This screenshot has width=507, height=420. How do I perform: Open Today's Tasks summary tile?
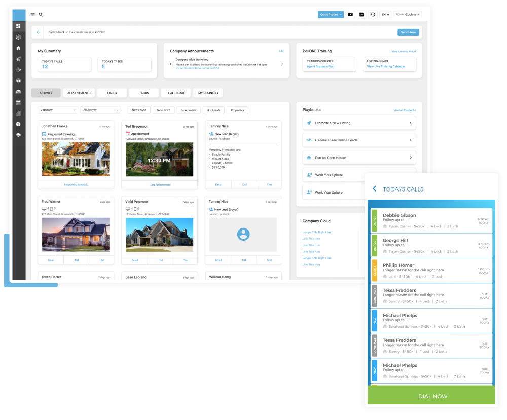click(125, 64)
